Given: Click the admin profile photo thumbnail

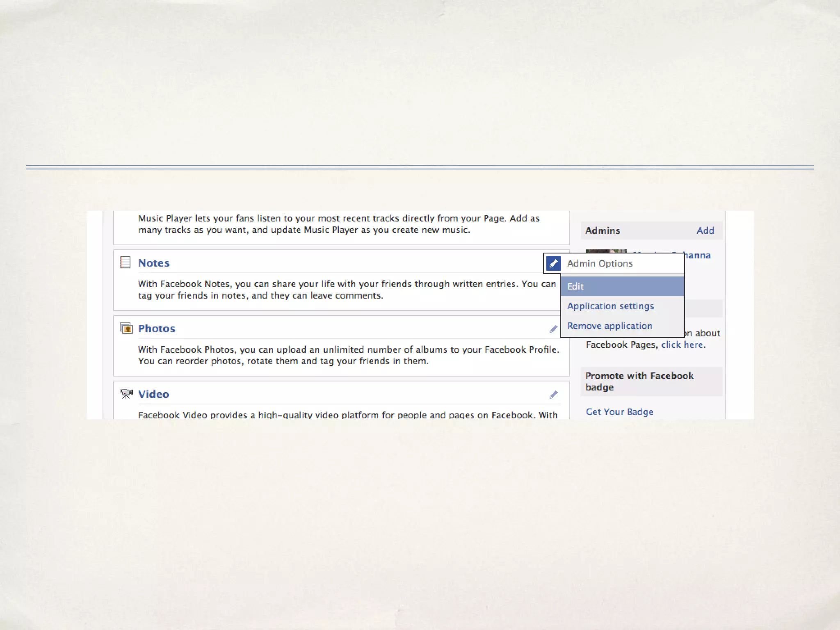Looking at the screenshot, I should click(605, 251).
